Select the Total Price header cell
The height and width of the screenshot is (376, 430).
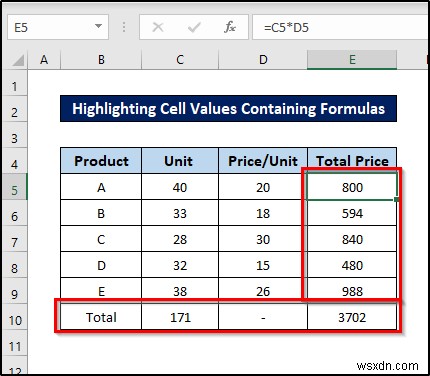(x=352, y=161)
